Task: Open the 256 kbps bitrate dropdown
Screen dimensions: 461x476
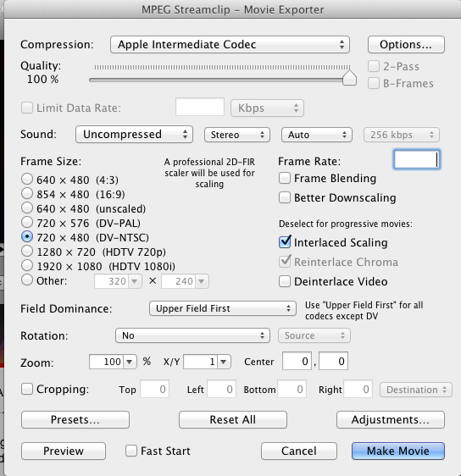Action: point(402,135)
